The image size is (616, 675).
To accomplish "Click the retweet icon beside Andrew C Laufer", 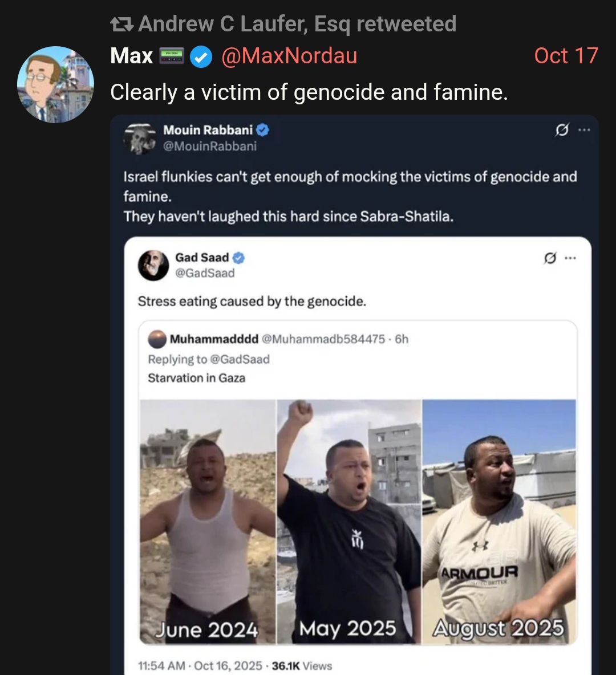I will (x=121, y=24).
